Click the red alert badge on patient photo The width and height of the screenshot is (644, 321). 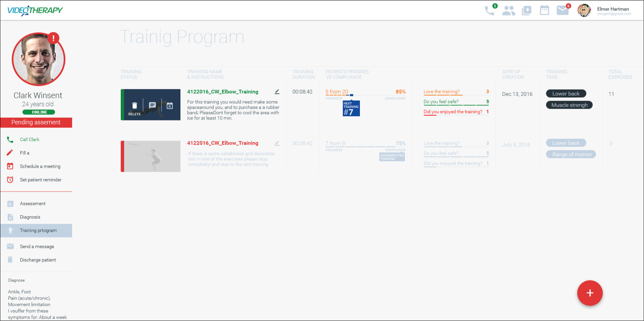pos(53,38)
